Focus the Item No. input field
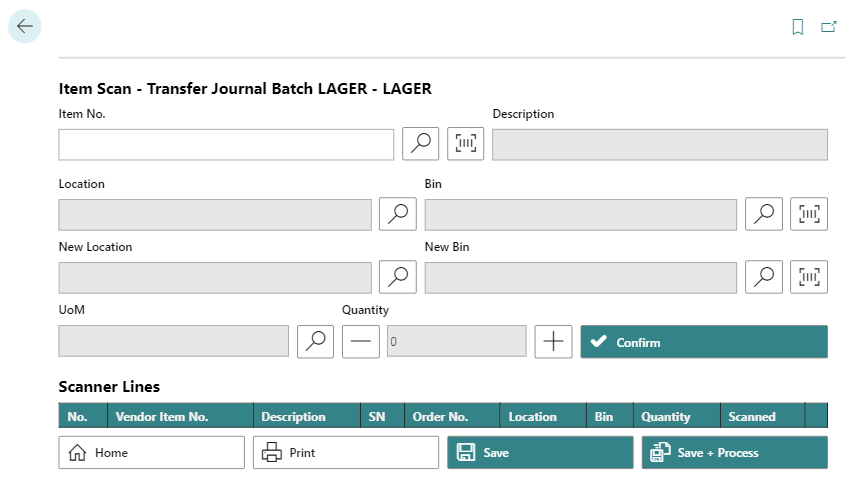Viewport: 849px width, 481px height. coord(226,145)
